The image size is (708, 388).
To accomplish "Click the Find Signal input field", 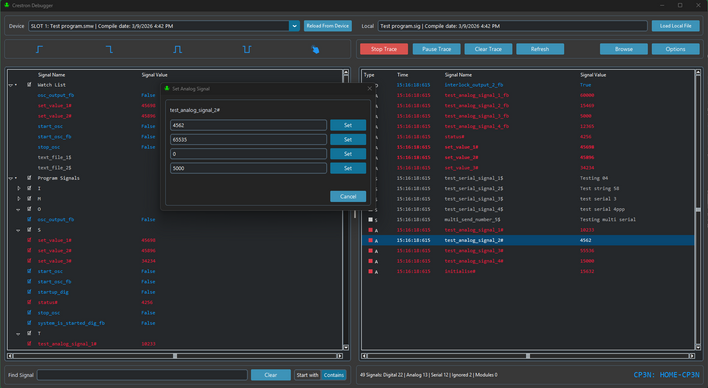I will pos(142,375).
